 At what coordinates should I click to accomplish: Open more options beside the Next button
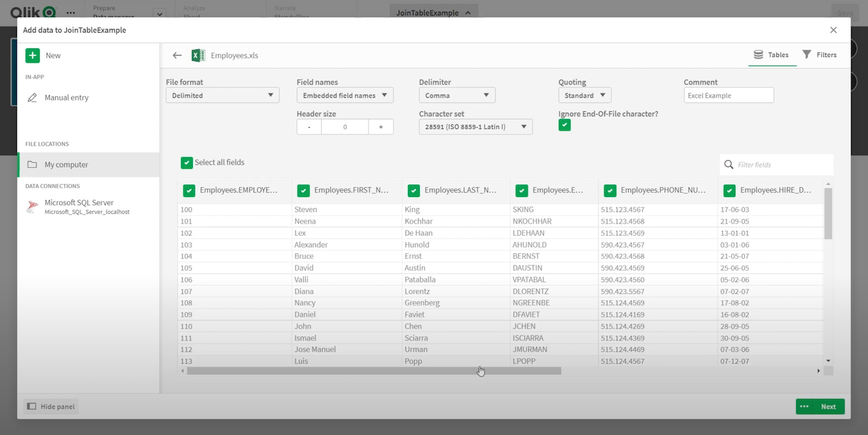click(x=804, y=406)
